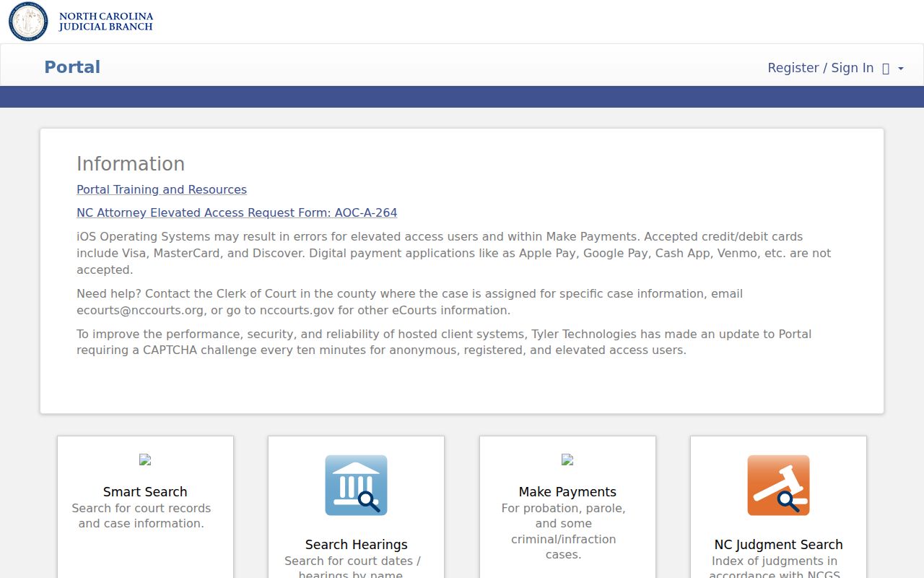Click the broken image icon above Smart Search
The image size is (924, 578).
pos(145,460)
